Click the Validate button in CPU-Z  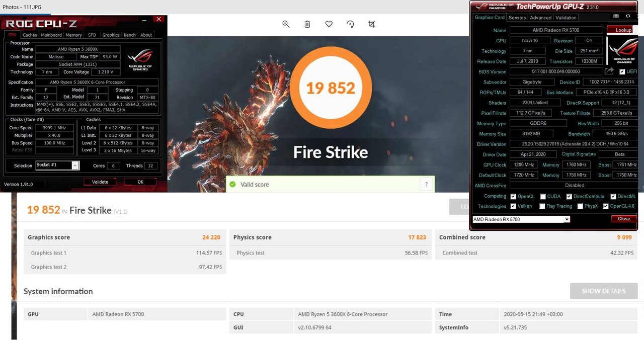click(x=100, y=182)
